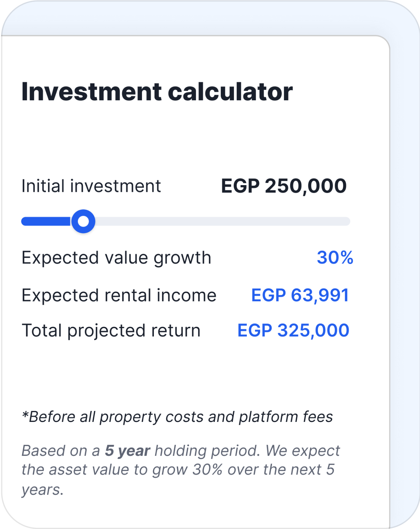Click the "We expect" text in disclaimer

(303, 451)
